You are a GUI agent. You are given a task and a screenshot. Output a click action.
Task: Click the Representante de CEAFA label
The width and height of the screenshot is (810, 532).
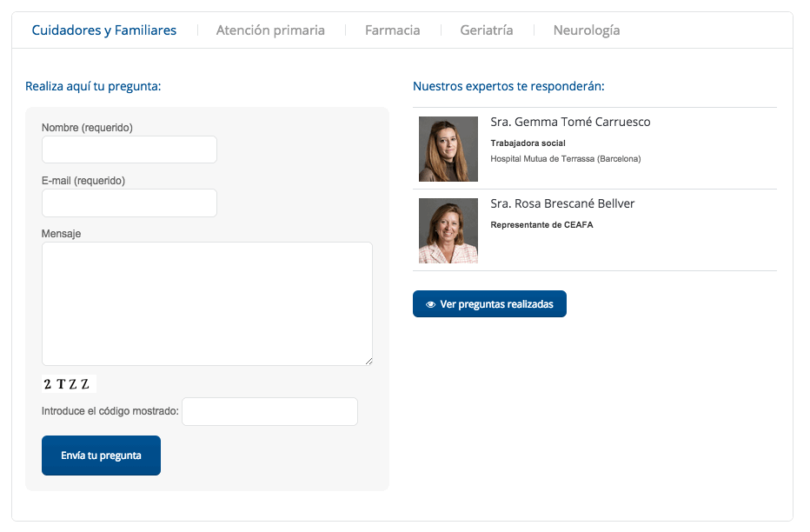tap(541, 225)
